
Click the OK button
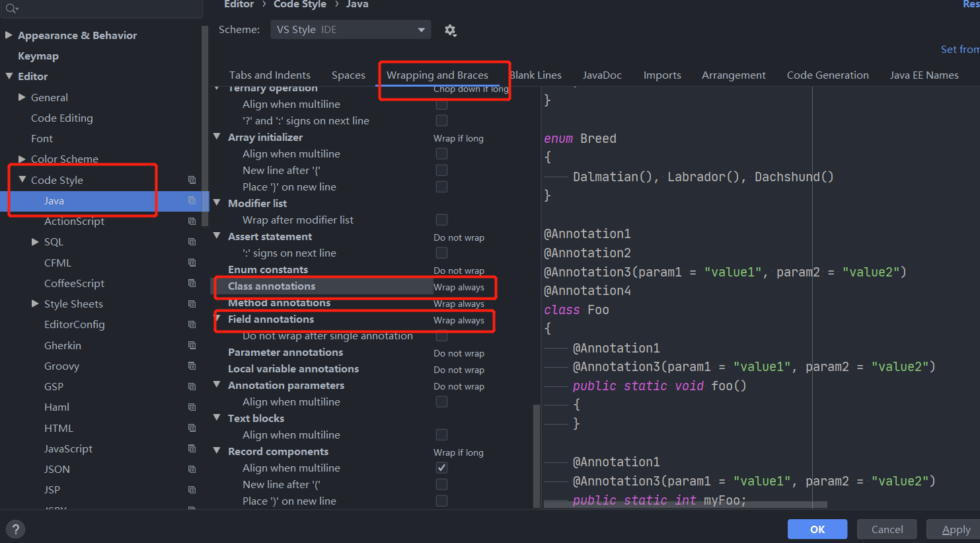point(817,529)
